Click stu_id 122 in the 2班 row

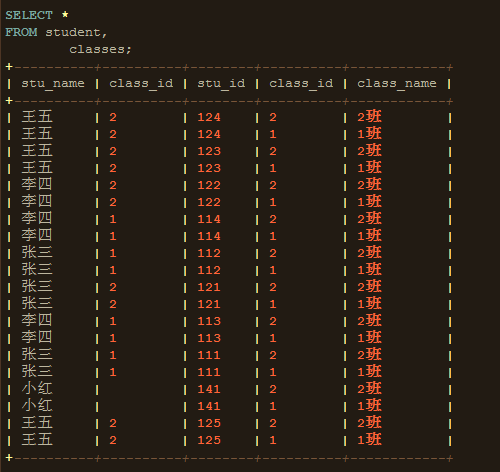click(209, 185)
